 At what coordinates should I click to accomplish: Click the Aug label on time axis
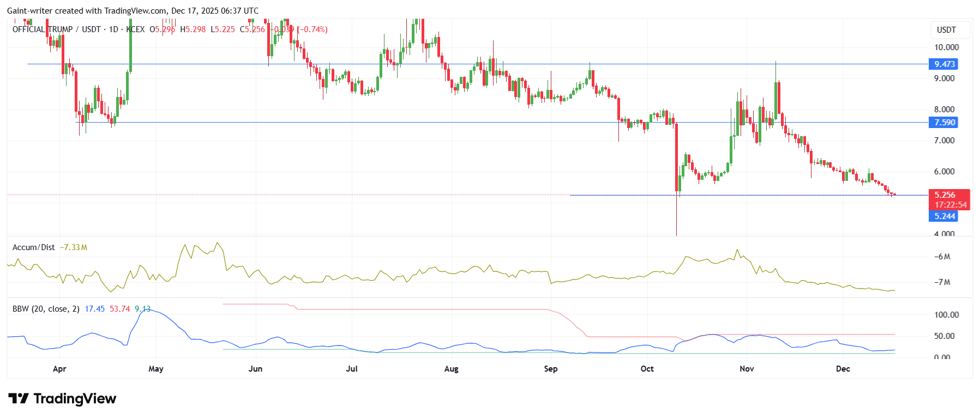[452, 369]
